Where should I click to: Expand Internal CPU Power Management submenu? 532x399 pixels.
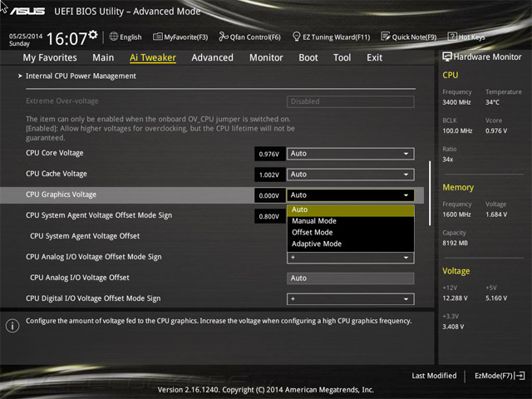81,76
